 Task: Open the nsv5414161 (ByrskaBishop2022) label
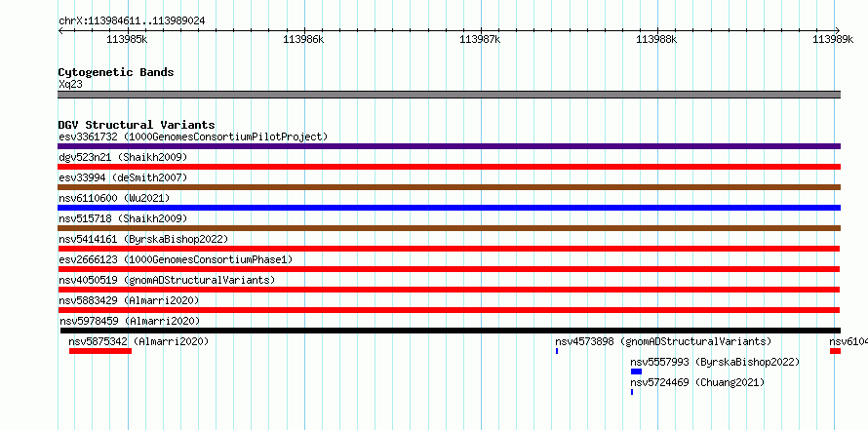click(x=143, y=239)
